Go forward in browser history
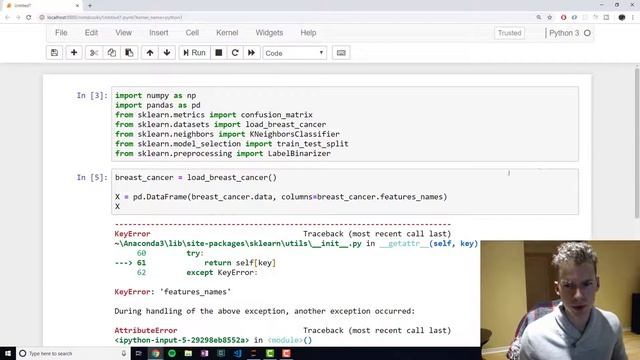This screenshot has width=640, height=360. [18, 18]
